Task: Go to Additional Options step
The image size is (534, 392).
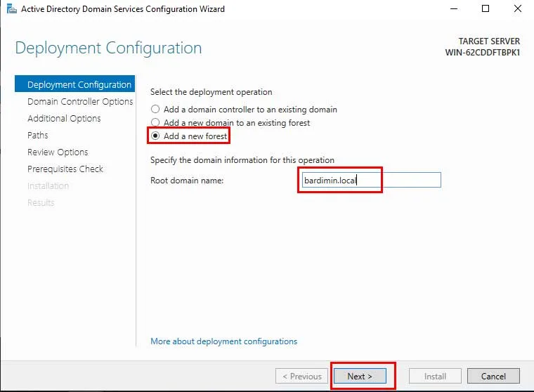Action: coord(64,118)
